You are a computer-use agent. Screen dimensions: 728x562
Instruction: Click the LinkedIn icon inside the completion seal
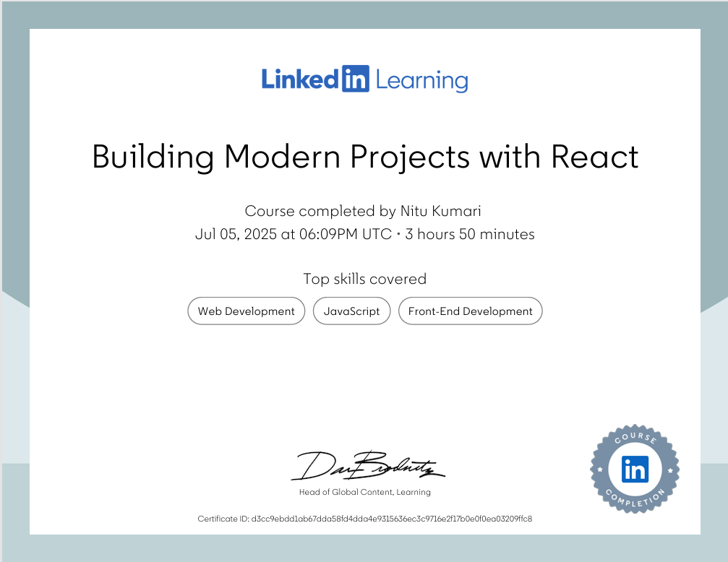(635, 468)
